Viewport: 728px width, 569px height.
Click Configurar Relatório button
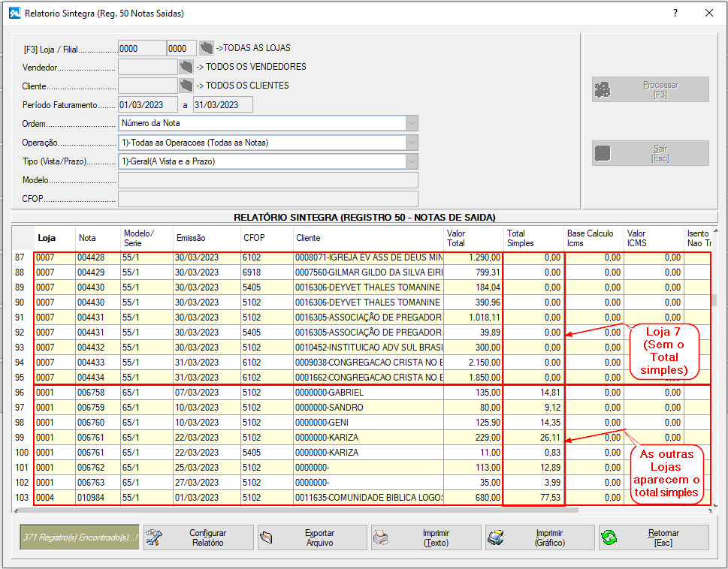coord(198,537)
